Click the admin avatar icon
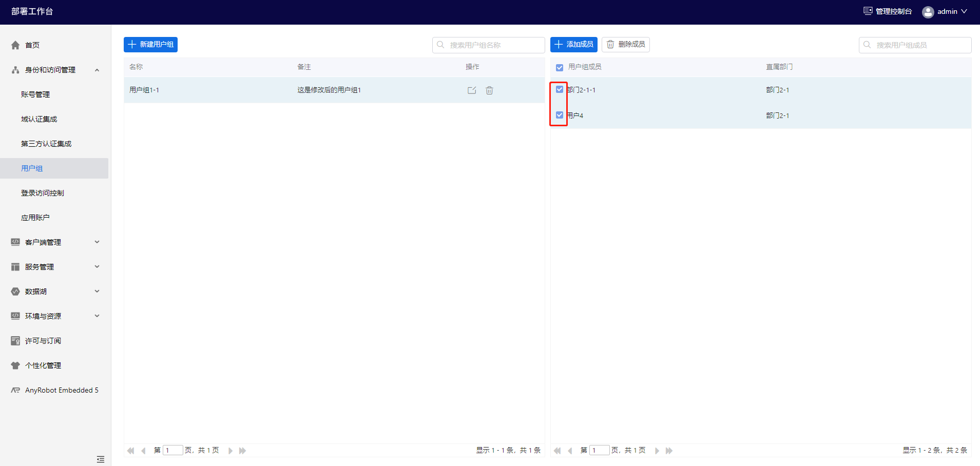980x466 pixels. (928, 12)
